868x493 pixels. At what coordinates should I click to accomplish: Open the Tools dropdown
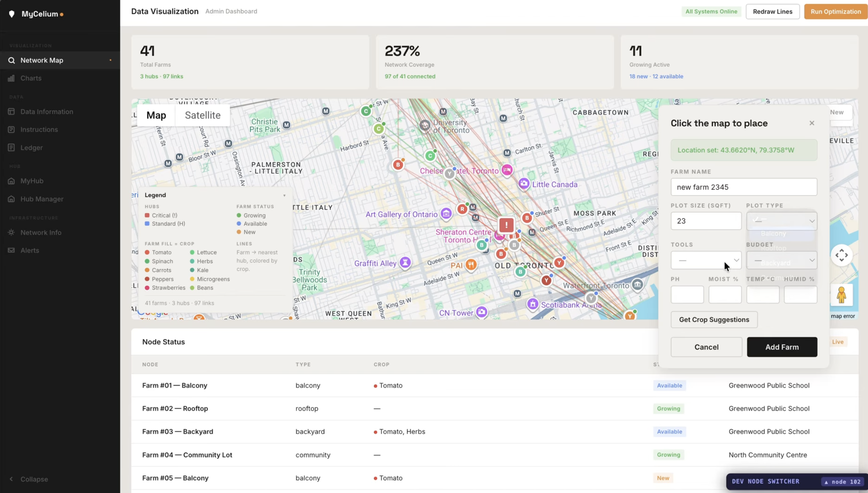coord(706,260)
